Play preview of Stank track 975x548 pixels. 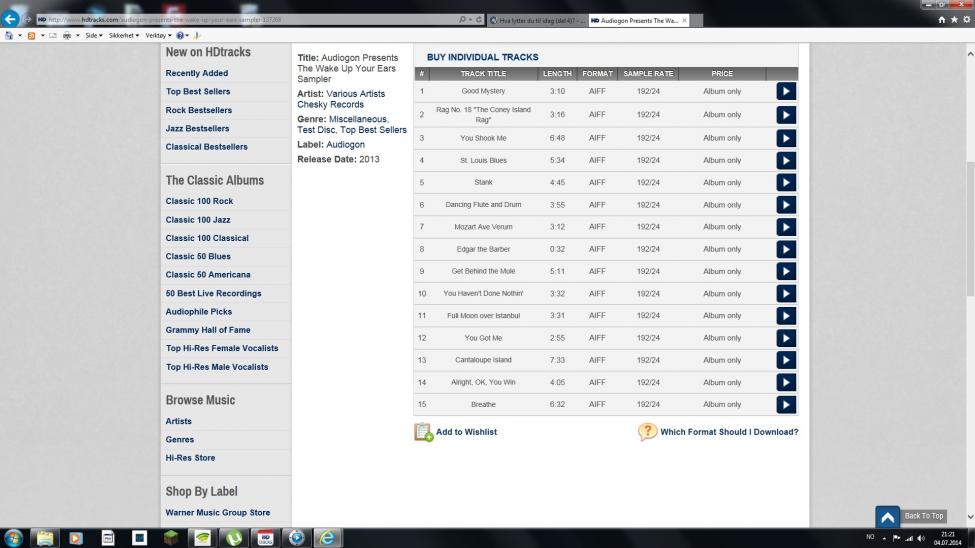point(786,183)
